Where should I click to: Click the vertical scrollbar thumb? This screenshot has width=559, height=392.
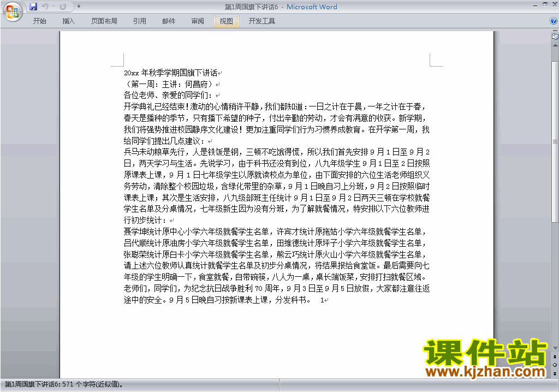click(555, 141)
